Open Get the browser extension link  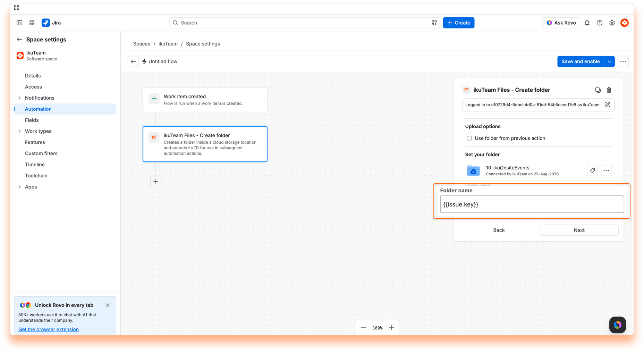coord(49,329)
